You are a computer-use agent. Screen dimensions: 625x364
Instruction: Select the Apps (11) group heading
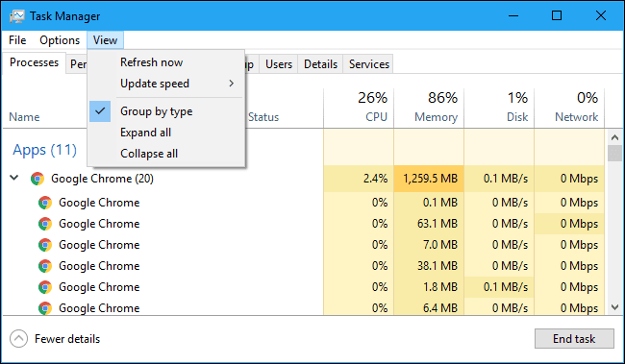pos(44,150)
